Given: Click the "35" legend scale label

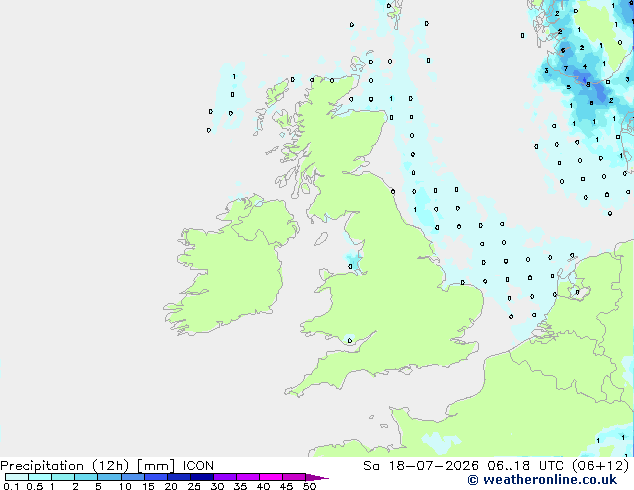Looking at the screenshot, I should pos(240,486).
